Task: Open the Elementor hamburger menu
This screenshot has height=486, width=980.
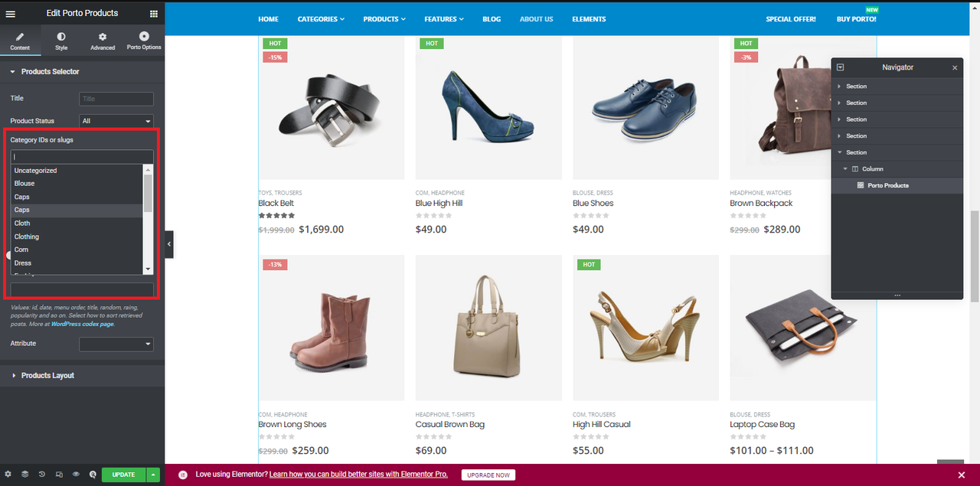Action: point(11,13)
